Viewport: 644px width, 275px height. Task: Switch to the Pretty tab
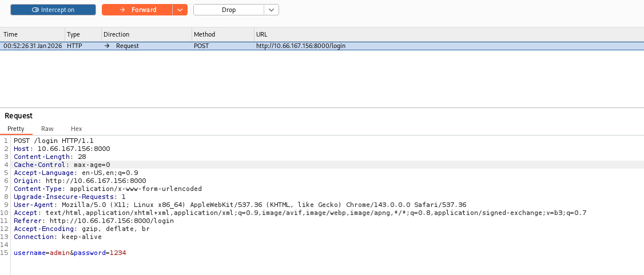point(16,129)
